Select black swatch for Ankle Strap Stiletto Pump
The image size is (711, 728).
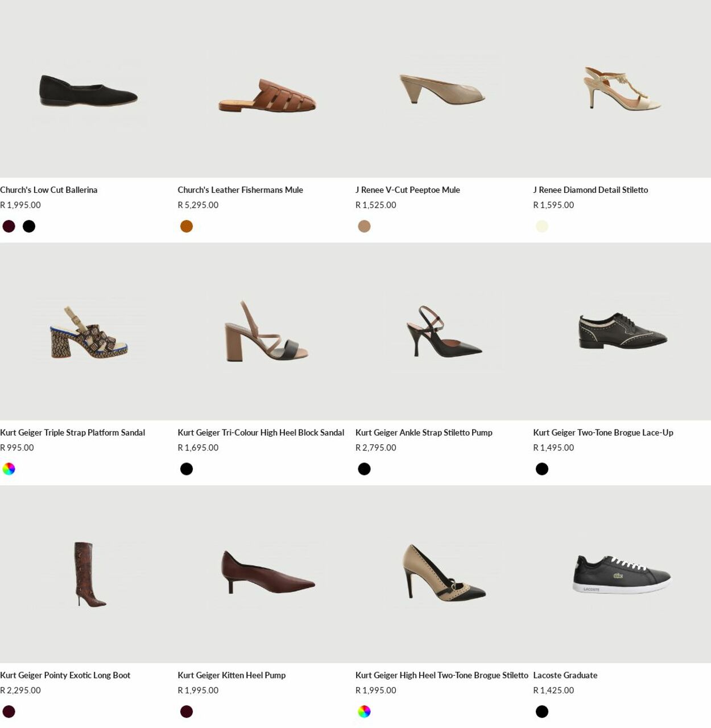pyautogui.click(x=364, y=469)
